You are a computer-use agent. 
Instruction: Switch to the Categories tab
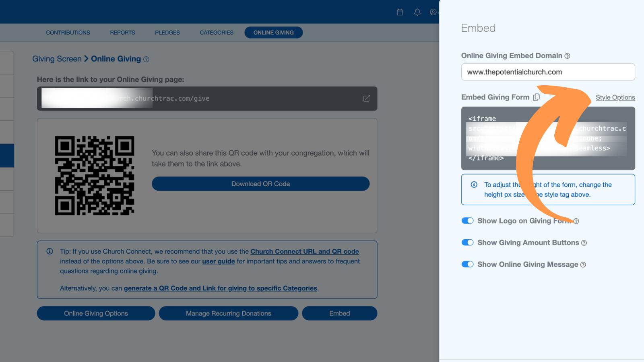tap(217, 33)
